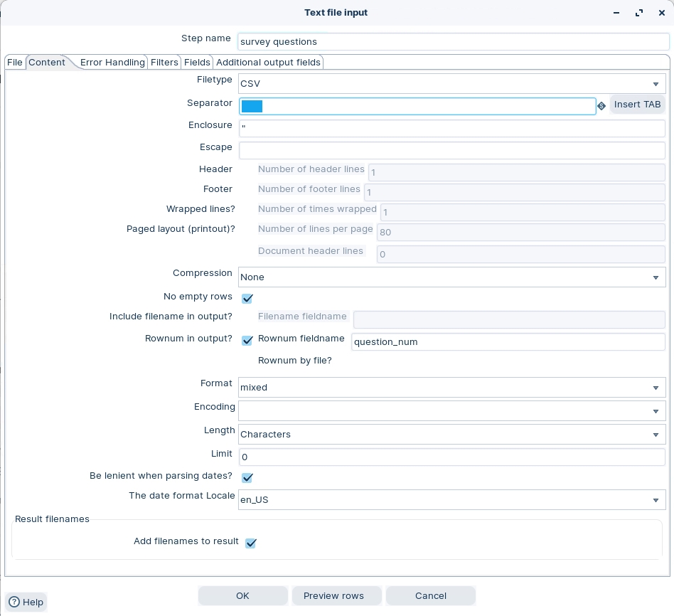Viewport: 674px width, 616px height.
Task: Confirm the dialog with OK
Action: [x=242, y=596]
